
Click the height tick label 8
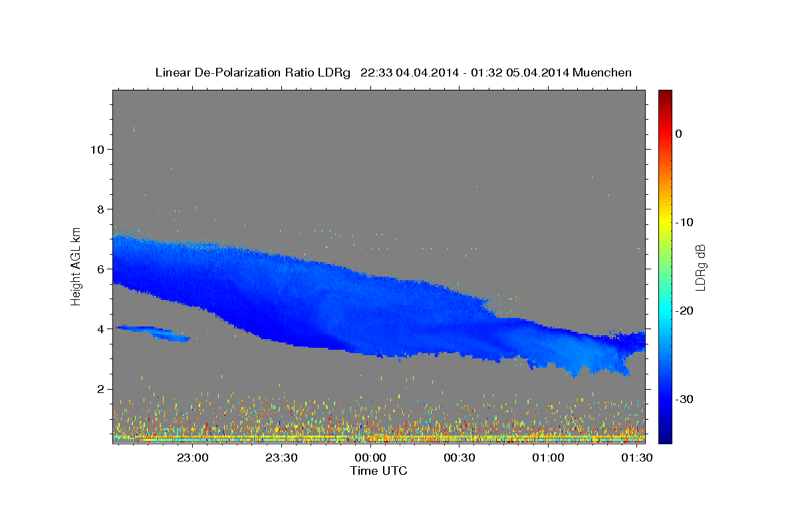click(101, 209)
